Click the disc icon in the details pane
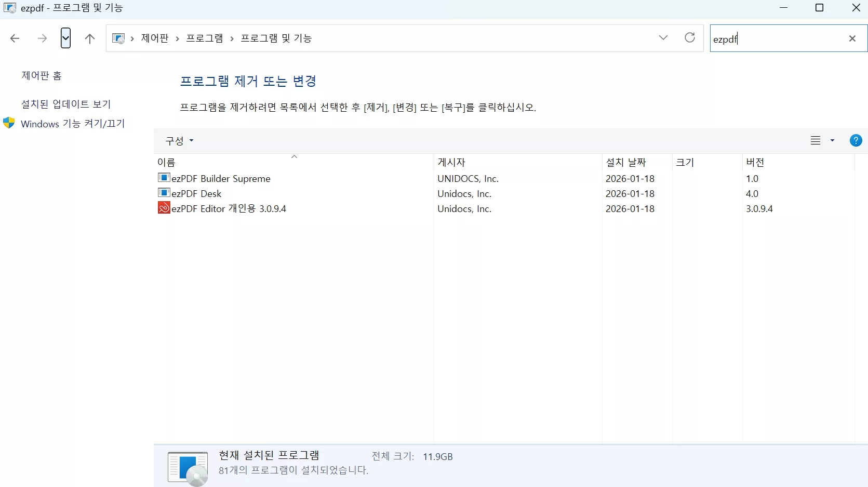868x487 pixels. tap(187, 467)
